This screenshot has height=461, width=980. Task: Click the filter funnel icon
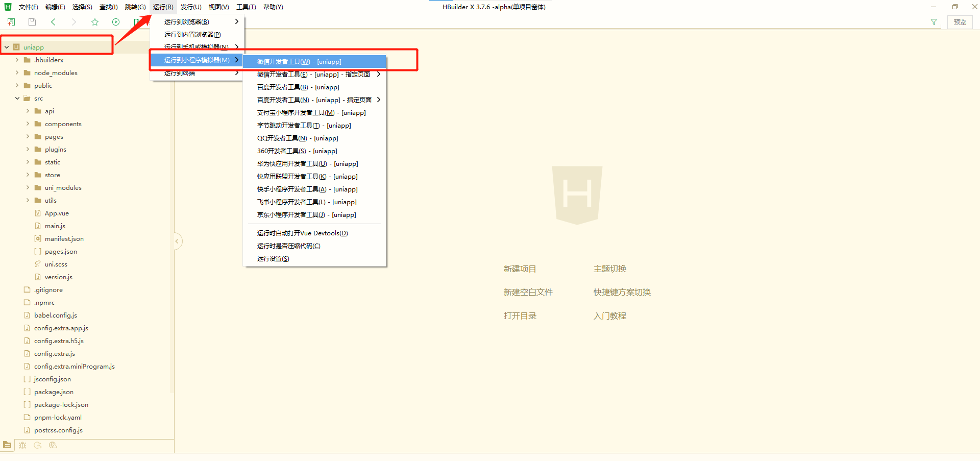pos(934,22)
